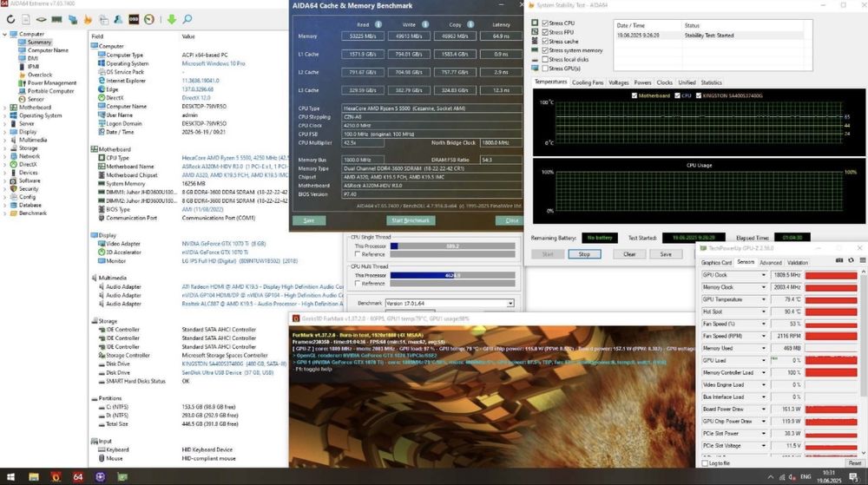Enable Stress GPU(s)
Image resolution: width=868 pixels, height=485 pixels.
click(x=545, y=69)
